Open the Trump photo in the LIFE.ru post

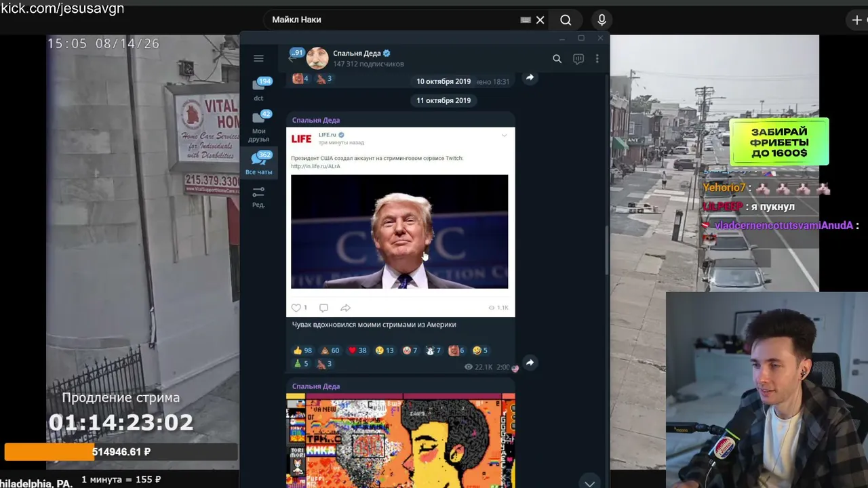399,232
